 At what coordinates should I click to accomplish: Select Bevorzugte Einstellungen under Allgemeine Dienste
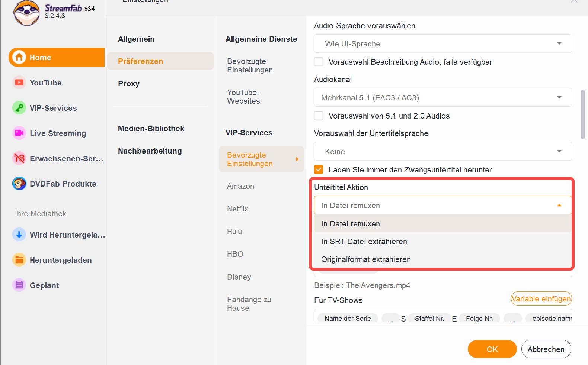[250, 65]
